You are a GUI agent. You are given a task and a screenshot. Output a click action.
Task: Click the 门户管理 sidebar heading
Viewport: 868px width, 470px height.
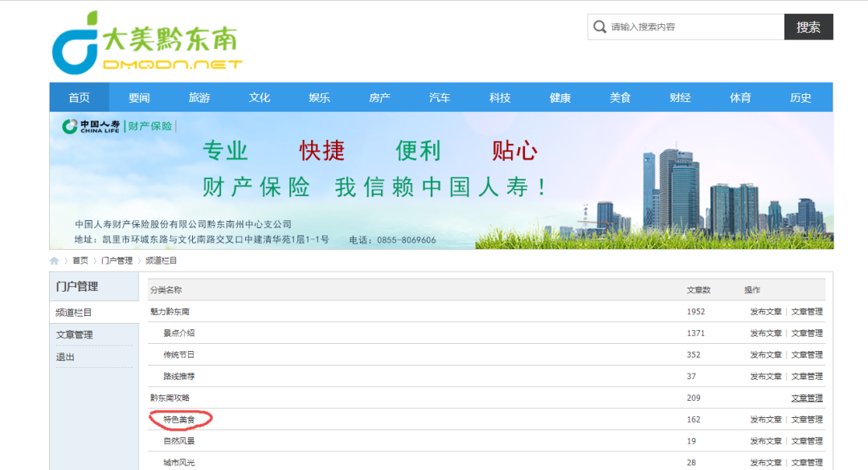(77, 286)
